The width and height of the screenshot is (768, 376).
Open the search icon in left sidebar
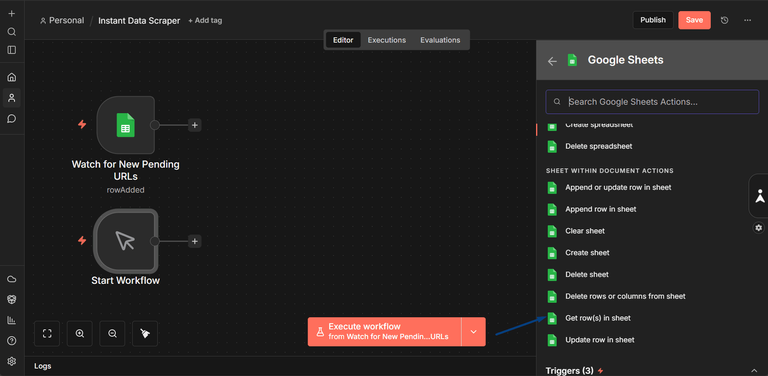12,32
